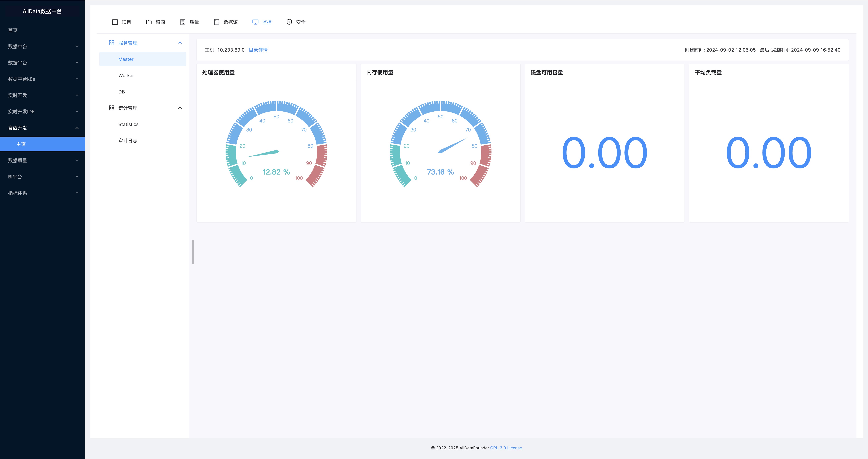868x459 pixels.
Task: Click the 统计管理 grid/module icon
Action: click(x=111, y=108)
